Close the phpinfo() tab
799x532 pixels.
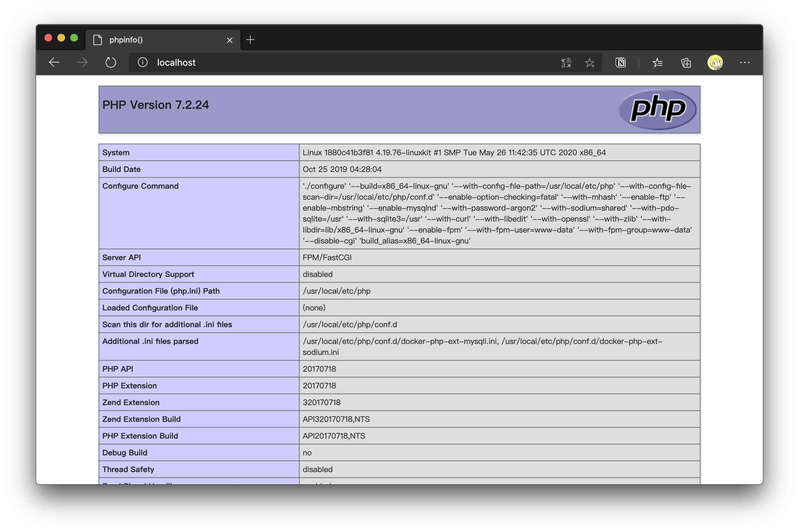click(229, 40)
